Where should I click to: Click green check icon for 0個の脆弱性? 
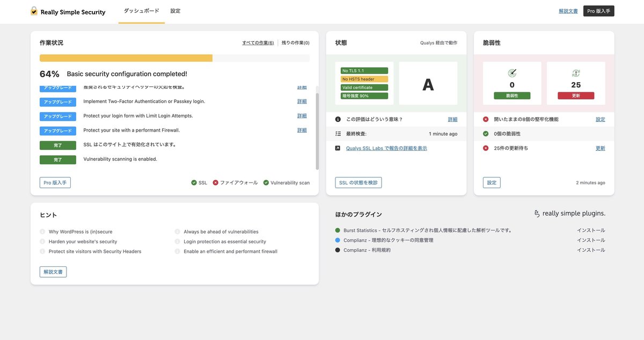(x=486, y=134)
